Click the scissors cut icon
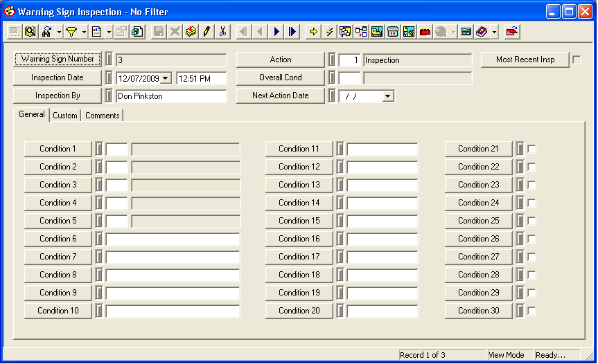The image size is (598, 364). pos(222,31)
